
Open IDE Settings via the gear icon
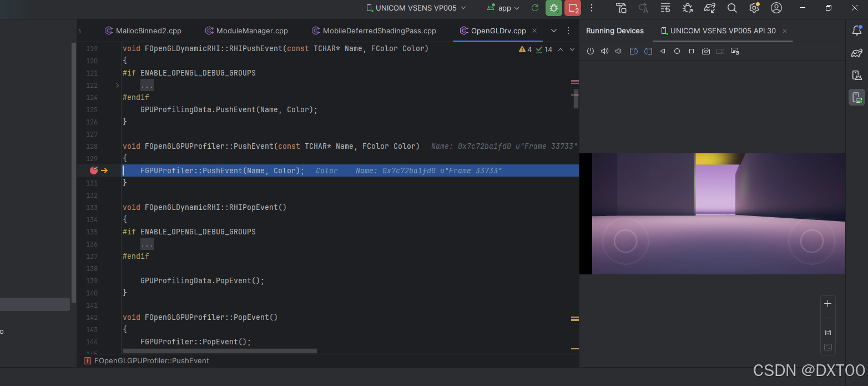tap(754, 8)
